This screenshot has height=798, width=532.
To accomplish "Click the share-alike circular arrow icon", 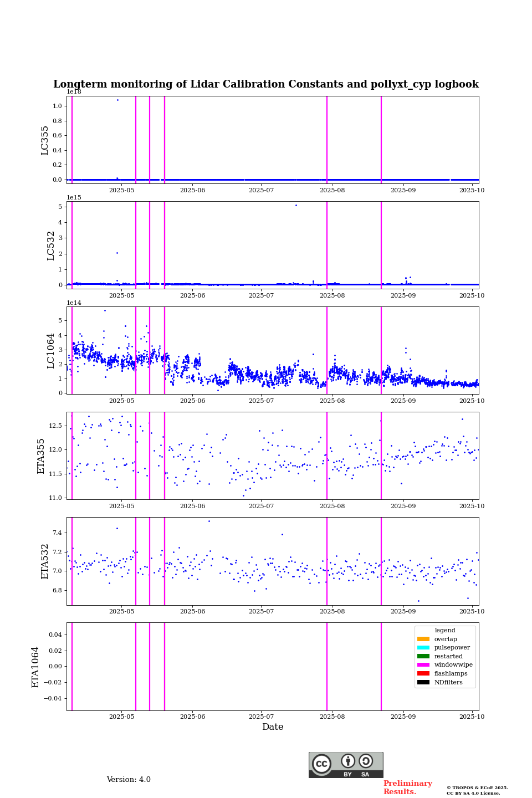I will 366,761.
